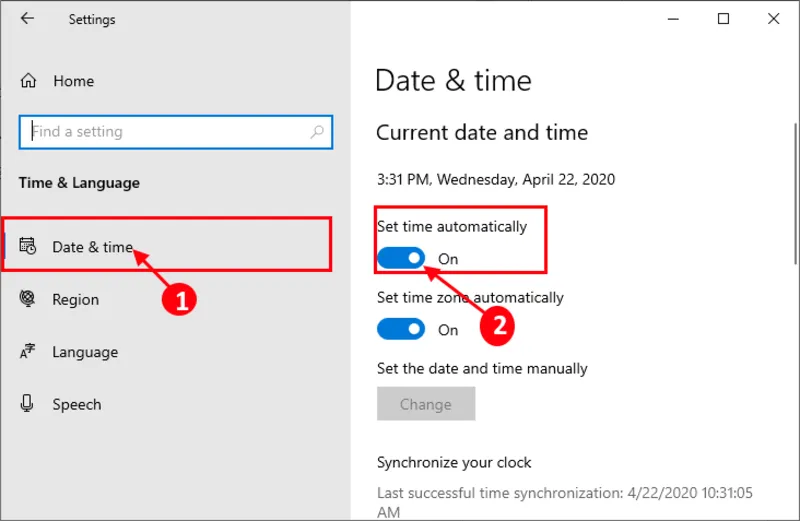Click the magnifier icon in the search box
This screenshot has height=521, width=800.
click(317, 132)
